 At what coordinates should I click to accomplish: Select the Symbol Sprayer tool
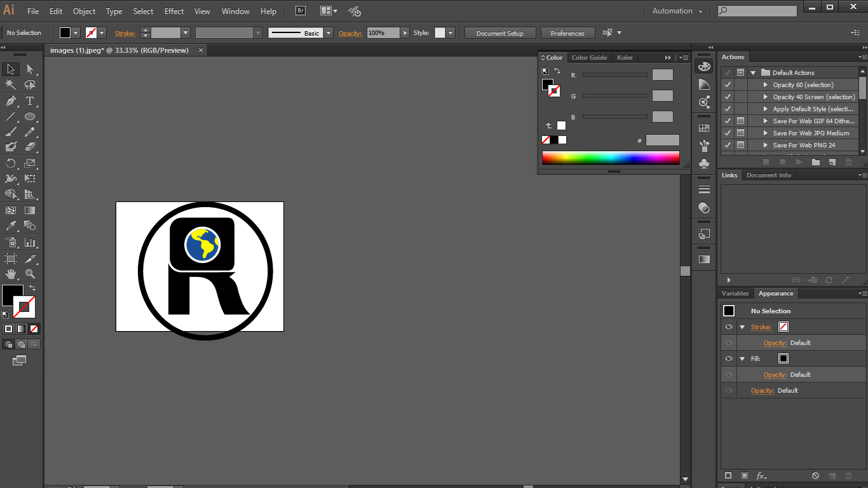[11, 242]
